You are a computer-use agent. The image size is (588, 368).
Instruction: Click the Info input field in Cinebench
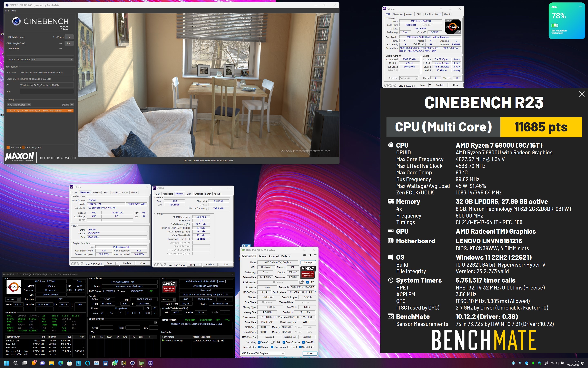click(47, 92)
